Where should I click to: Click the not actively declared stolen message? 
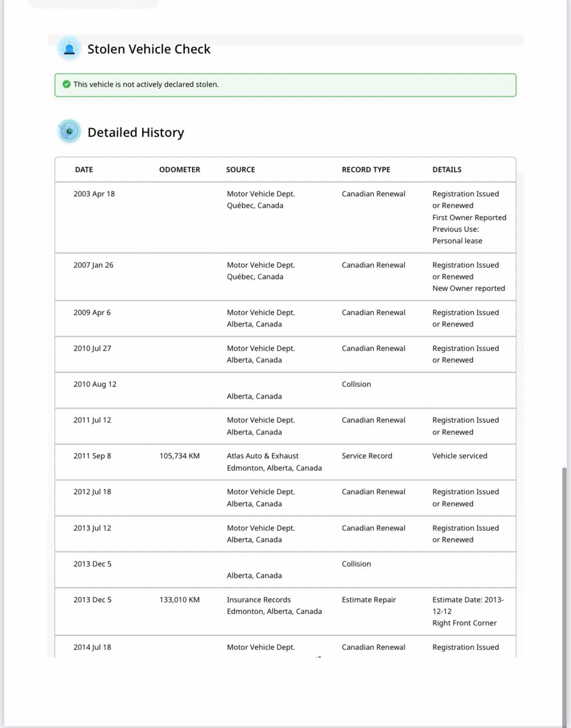point(146,84)
